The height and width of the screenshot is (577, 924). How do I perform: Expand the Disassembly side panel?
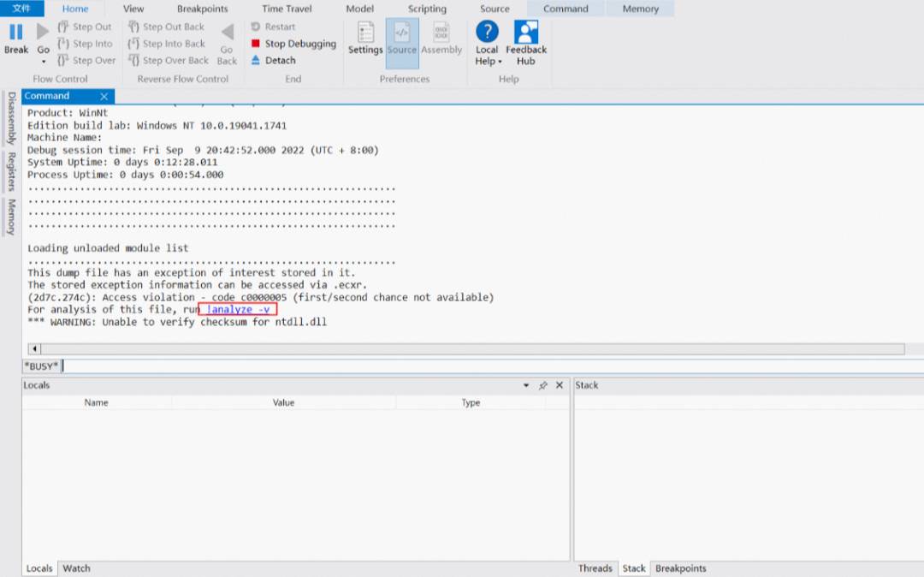click(x=11, y=118)
